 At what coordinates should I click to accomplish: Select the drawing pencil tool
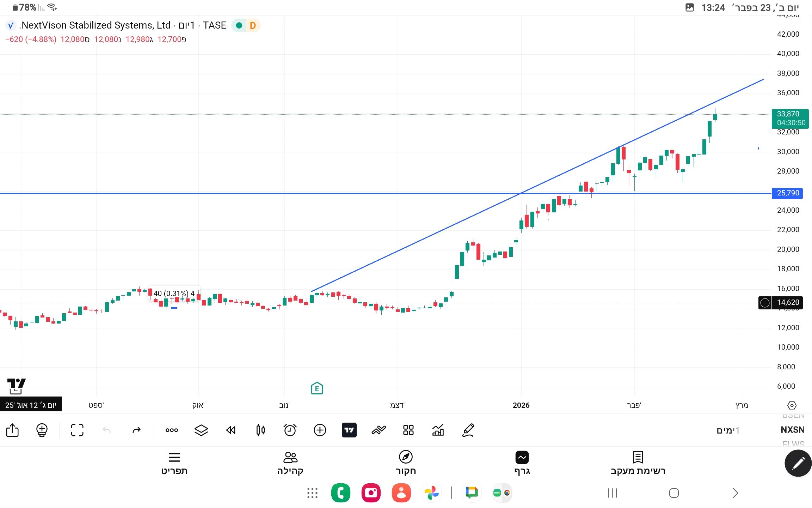(468, 430)
